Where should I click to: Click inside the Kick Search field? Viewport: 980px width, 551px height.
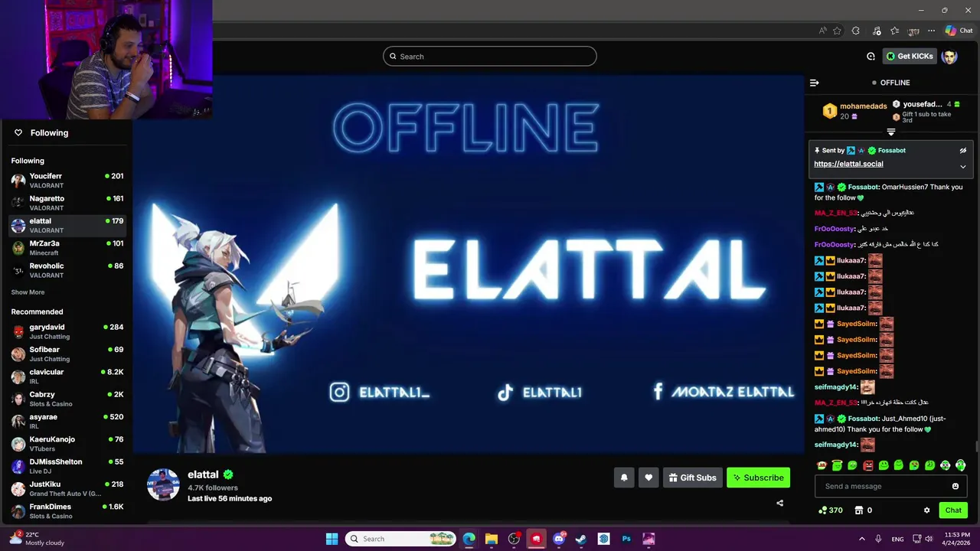490,56
